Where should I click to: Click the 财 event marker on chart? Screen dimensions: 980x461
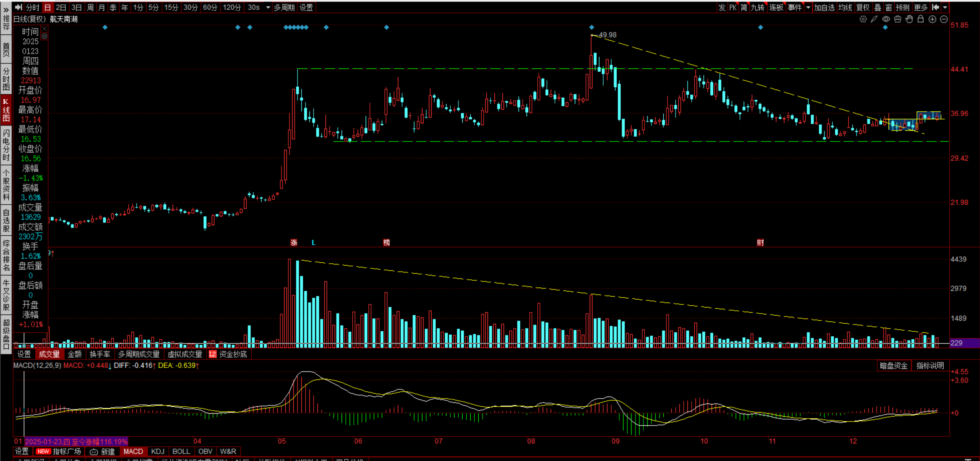click(x=761, y=243)
